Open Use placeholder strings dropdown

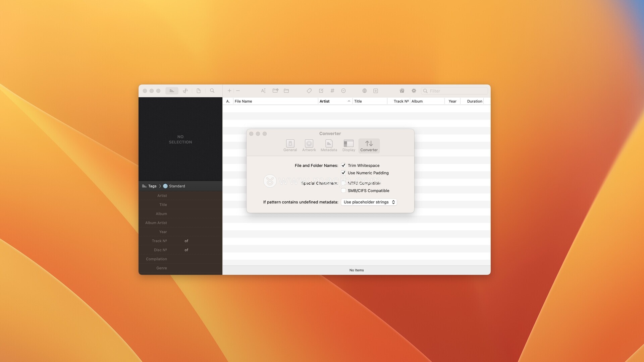tap(369, 202)
